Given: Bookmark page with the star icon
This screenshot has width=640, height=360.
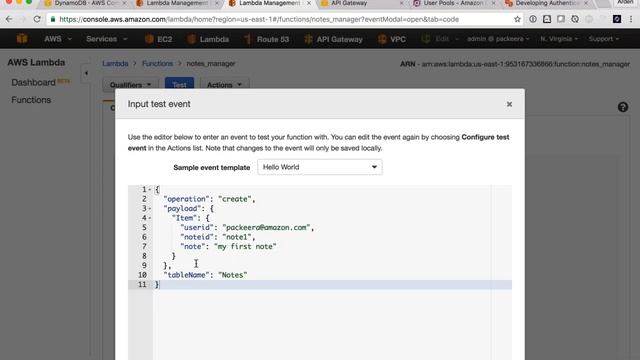Looking at the screenshot, I should point(517,19).
